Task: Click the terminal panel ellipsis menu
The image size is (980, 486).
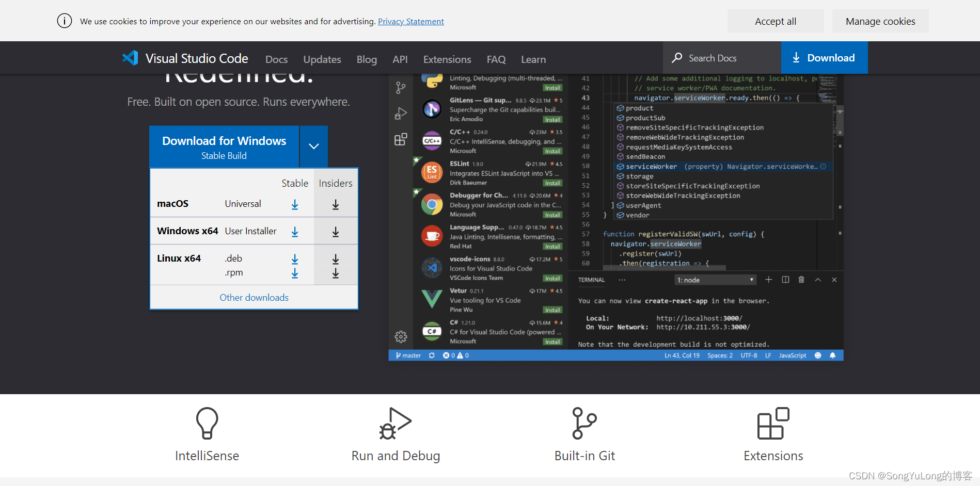Action: pos(622,280)
